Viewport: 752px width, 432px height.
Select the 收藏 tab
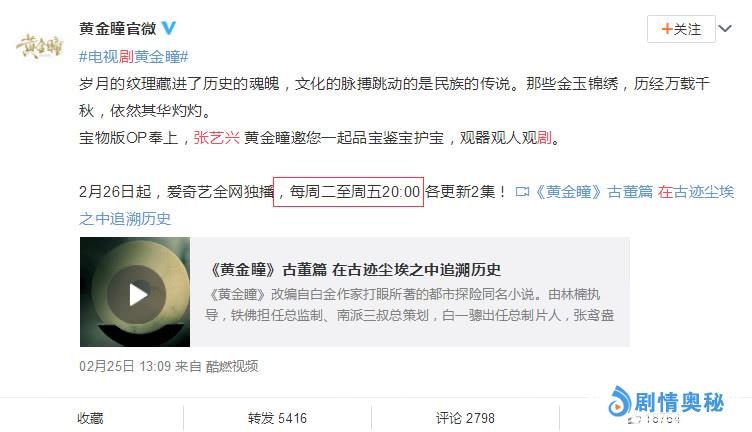pos(91,418)
